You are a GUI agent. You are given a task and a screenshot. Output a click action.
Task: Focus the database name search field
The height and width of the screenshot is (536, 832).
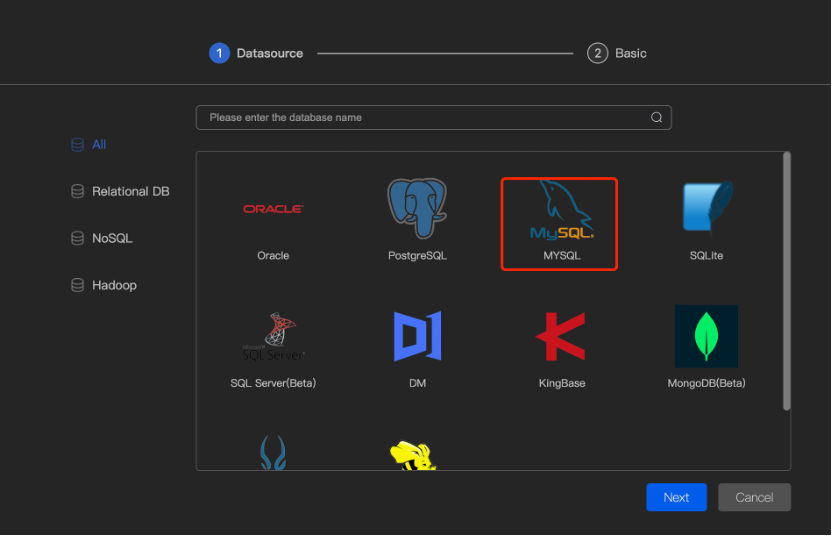[x=420, y=117]
